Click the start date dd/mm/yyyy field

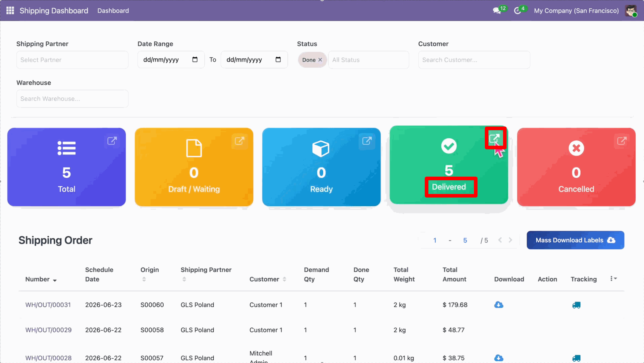click(171, 60)
